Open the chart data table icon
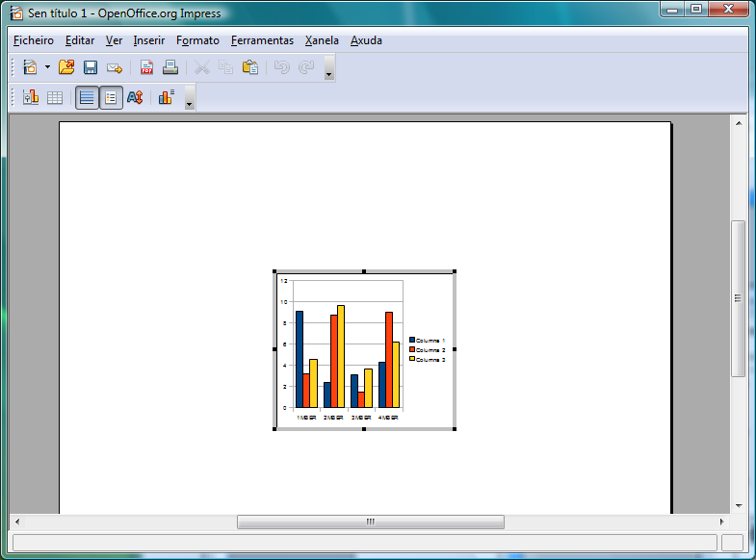 [55, 97]
